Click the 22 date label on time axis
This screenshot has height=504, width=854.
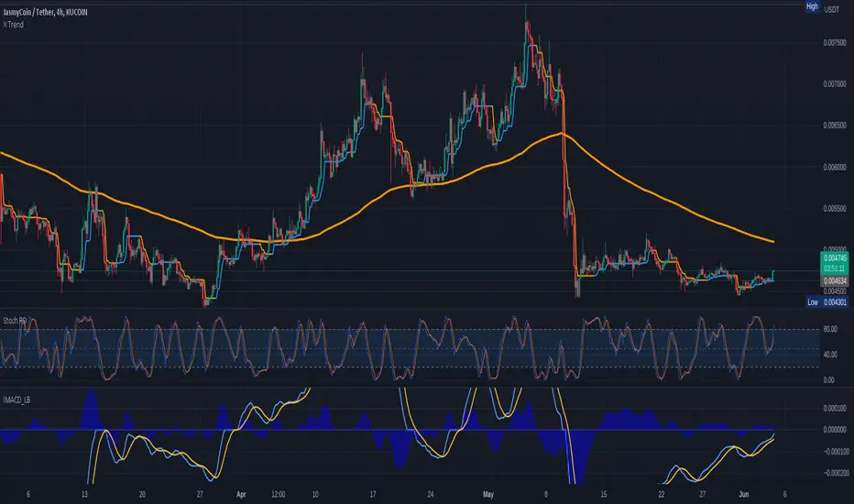coord(662,495)
